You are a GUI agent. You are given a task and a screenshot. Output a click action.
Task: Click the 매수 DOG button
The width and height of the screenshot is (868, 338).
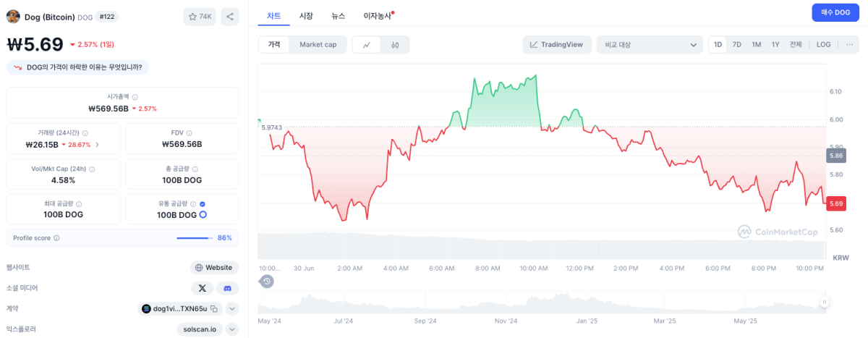point(835,12)
